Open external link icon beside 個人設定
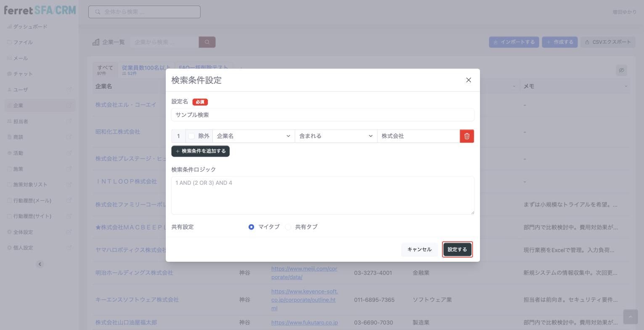The image size is (644, 330). [x=69, y=247]
